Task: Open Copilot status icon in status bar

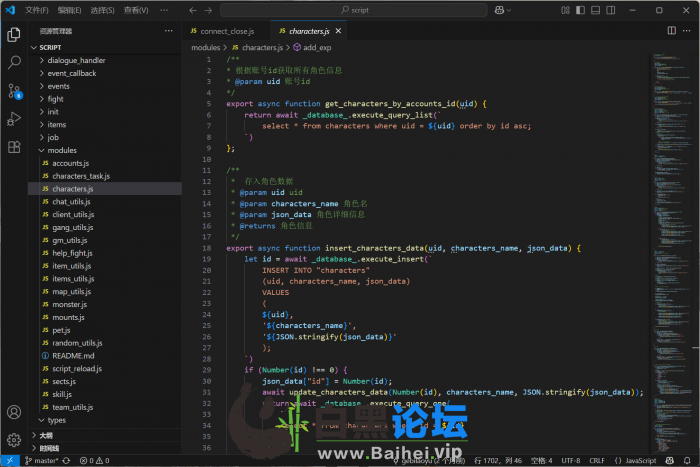Action: 669,460
